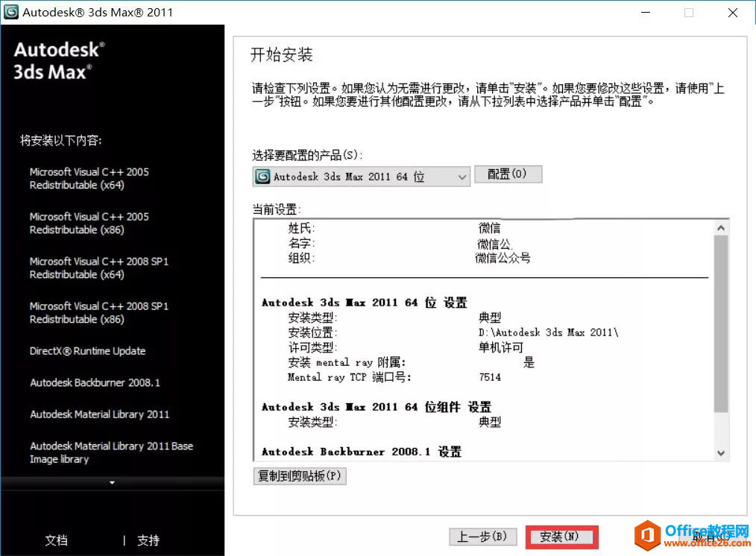Click the Mental ray TCP port value 7514
The image size is (756, 556).
490,377
